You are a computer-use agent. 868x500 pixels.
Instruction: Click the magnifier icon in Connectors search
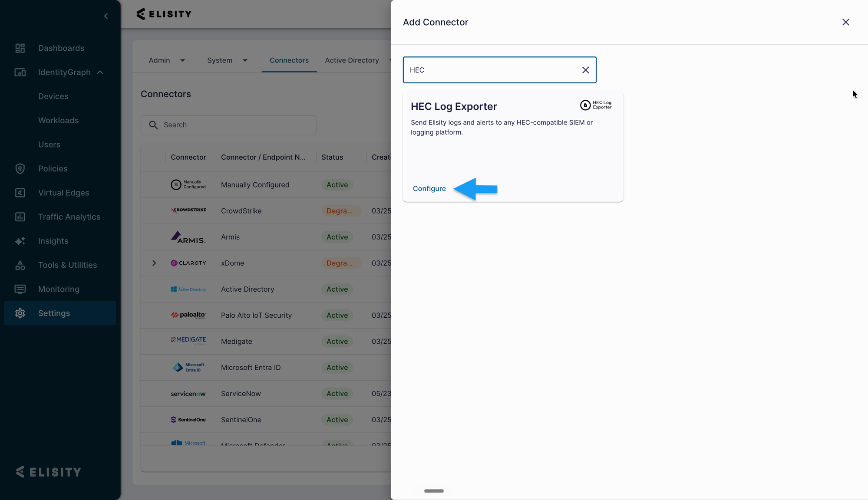(x=153, y=125)
